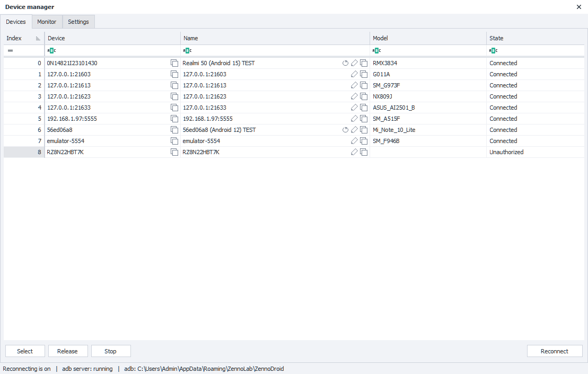Click the Select button
Image resolution: width=588 pixels, height=374 pixels.
[x=25, y=351]
